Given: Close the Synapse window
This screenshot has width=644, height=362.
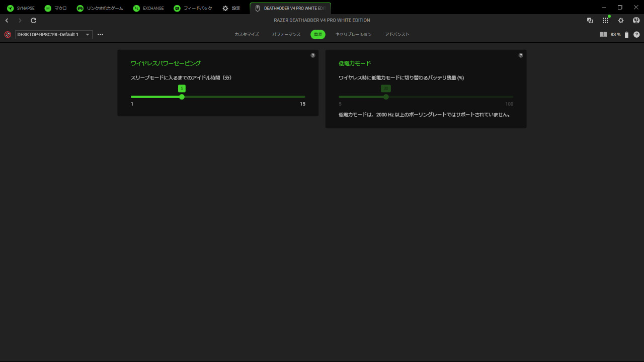Looking at the screenshot, I should 636,7.
